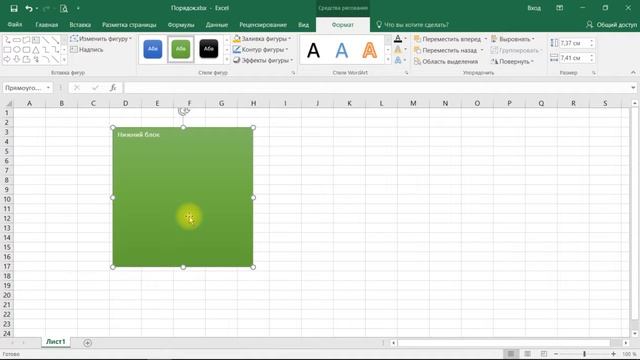Increase shape height with the spinner arrow
Image resolution: width=640 pixels, height=360 pixels.
[591, 41]
